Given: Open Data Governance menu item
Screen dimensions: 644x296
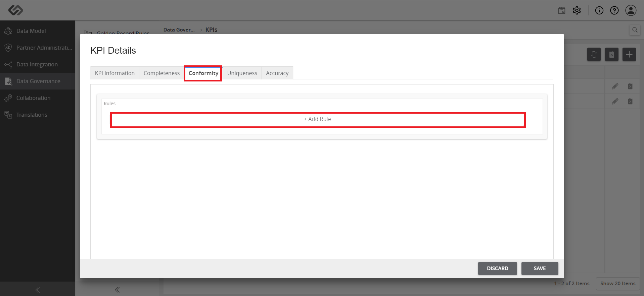Looking at the screenshot, I should click(38, 81).
